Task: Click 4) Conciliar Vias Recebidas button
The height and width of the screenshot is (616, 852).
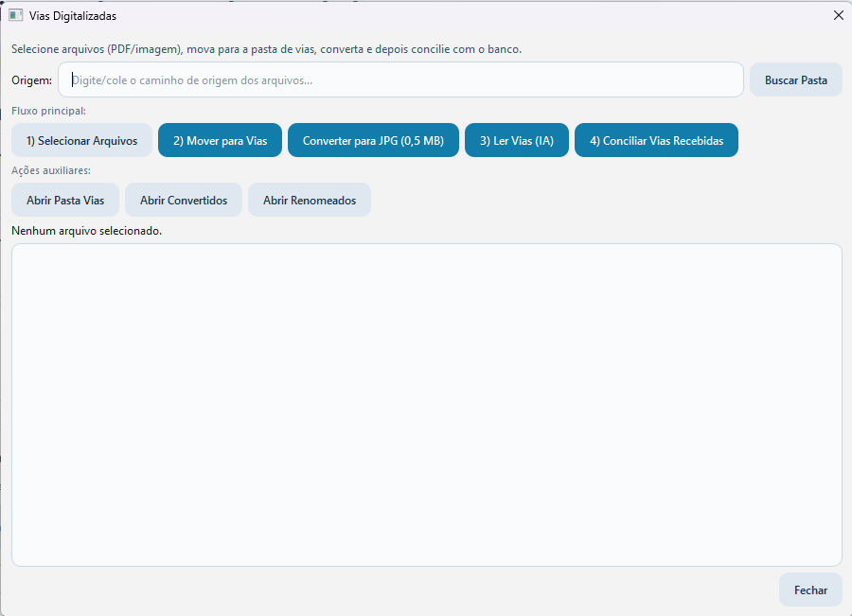Action: (x=656, y=140)
